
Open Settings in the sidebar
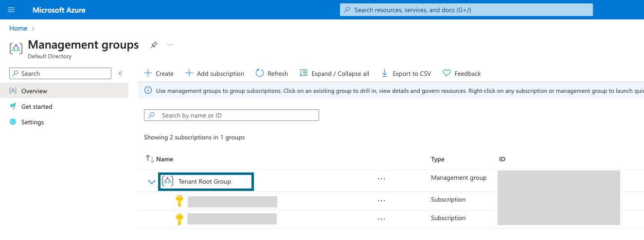point(33,122)
